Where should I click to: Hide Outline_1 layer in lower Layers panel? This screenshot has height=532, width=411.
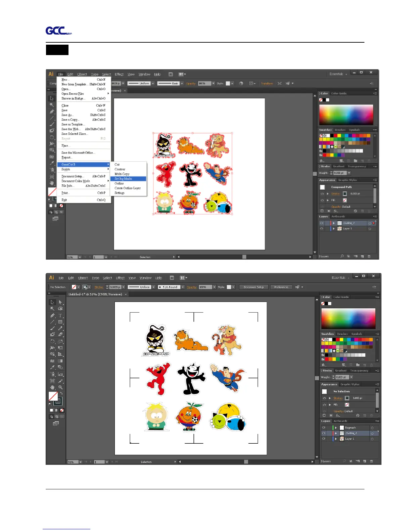point(324,433)
